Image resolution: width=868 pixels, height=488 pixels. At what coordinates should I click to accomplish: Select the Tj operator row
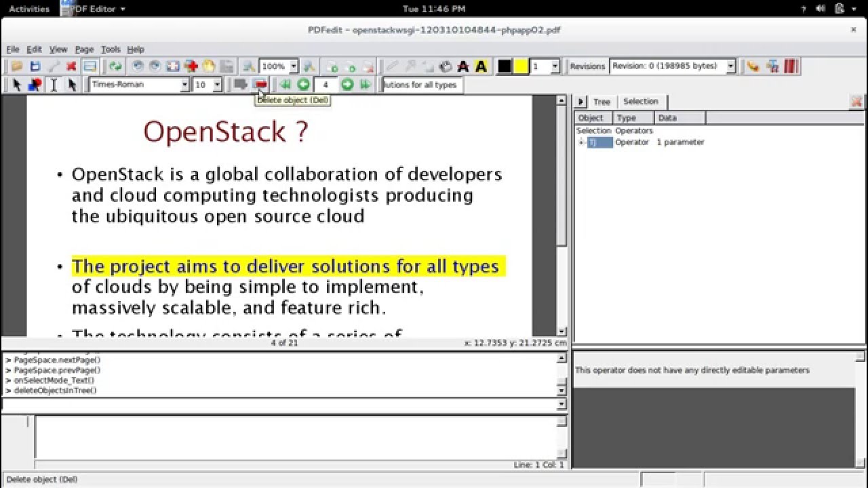coord(640,142)
